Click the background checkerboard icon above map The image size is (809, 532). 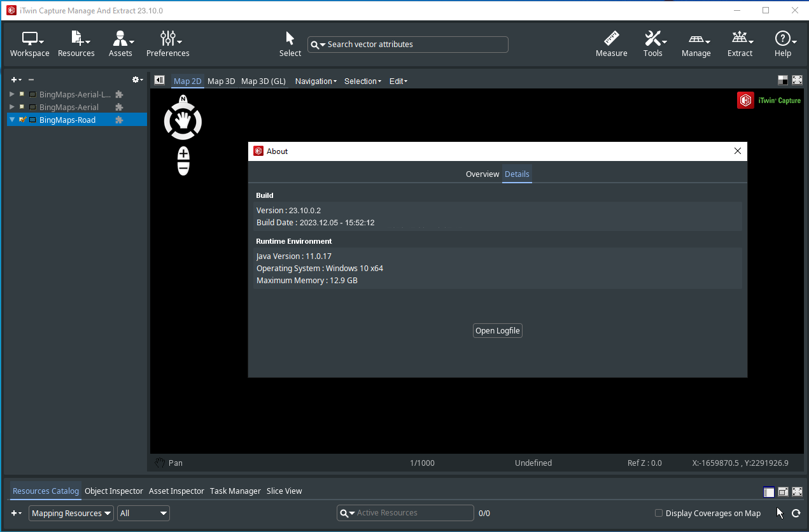point(783,80)
